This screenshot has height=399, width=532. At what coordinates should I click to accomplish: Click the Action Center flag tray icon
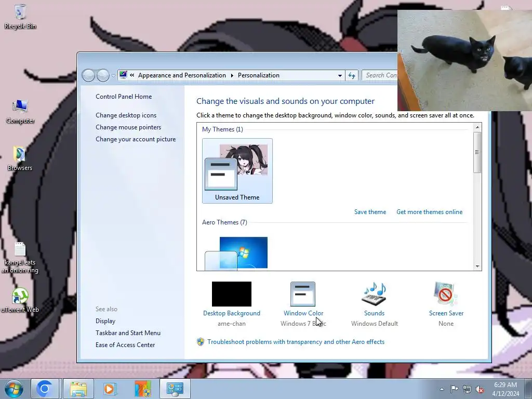[454, 389]
